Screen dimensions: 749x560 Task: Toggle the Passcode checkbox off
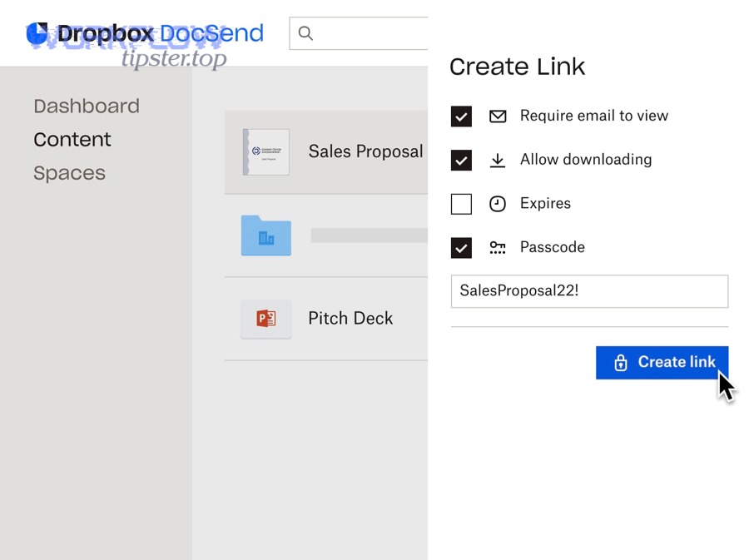tap(461, 247)
